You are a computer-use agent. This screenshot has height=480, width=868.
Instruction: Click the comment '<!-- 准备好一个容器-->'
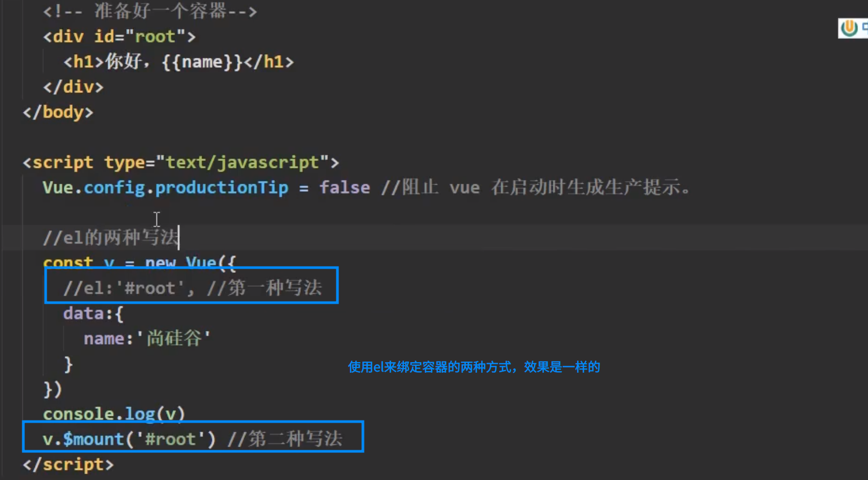[150, 11]
